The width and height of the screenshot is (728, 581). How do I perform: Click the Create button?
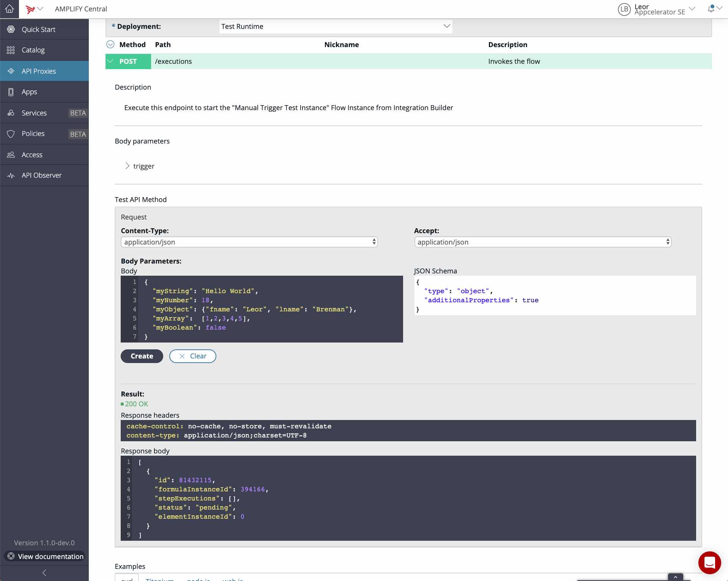142,356
